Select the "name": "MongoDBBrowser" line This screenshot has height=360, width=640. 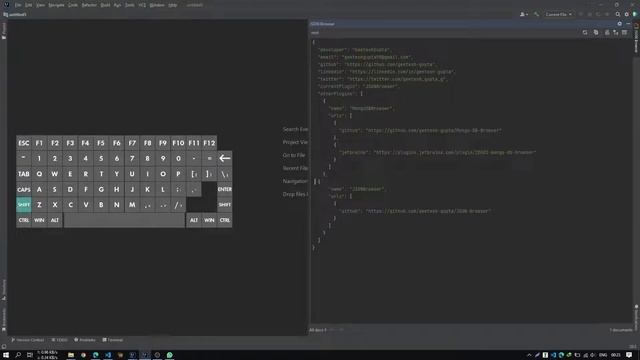coord(361,109)
